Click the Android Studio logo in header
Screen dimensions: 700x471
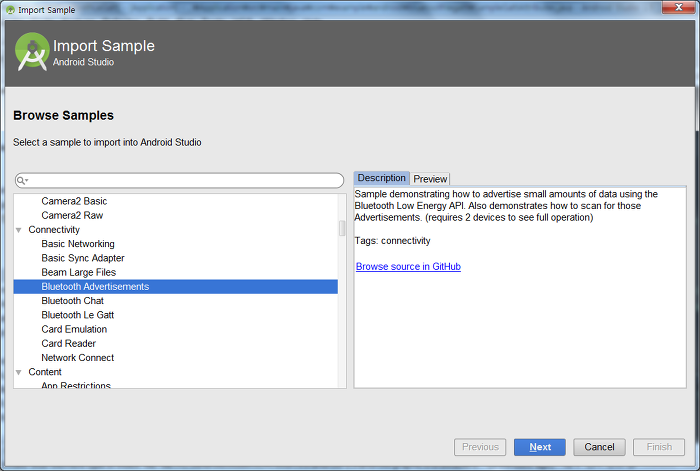coord(32,52)
